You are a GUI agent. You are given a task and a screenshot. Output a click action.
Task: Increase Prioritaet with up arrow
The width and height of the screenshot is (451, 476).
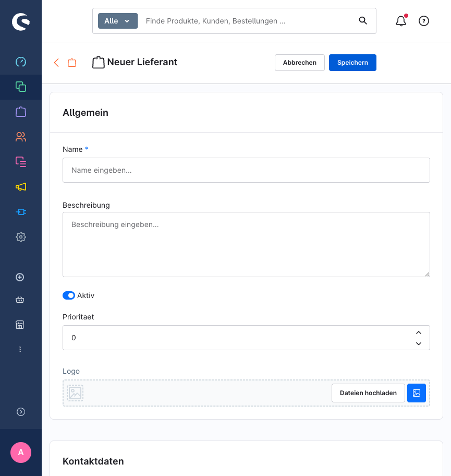[418, 332]
